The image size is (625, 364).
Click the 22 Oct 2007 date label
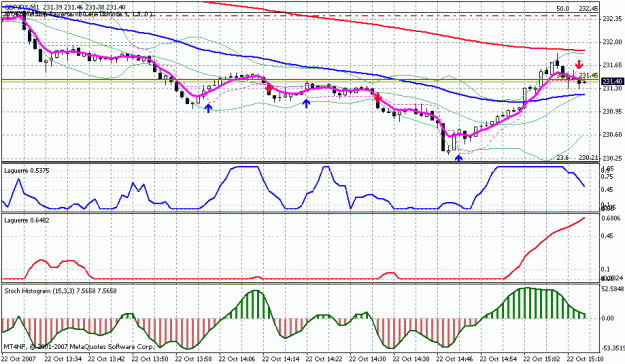[x=18, y=358]
